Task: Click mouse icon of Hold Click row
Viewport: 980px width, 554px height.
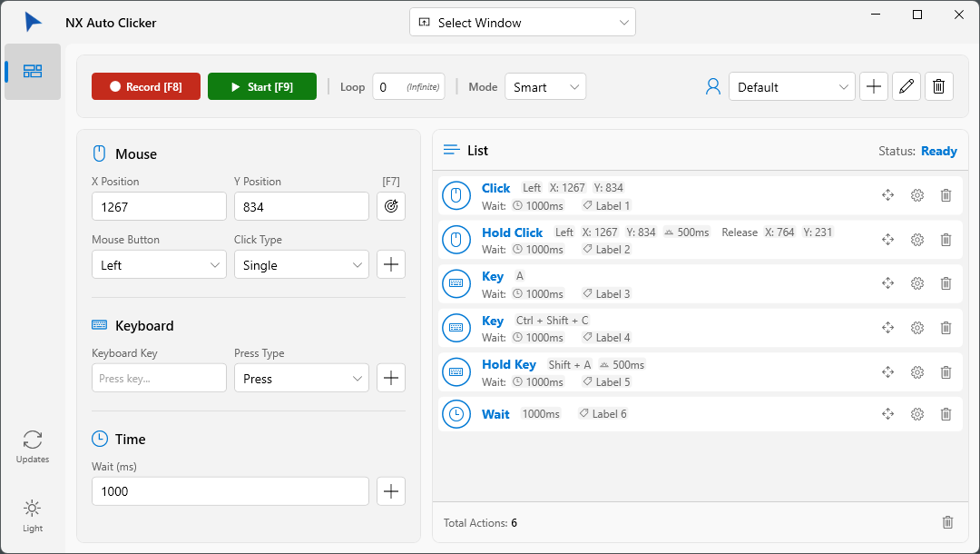Action: pyautogui.click(x=456, y=240)
